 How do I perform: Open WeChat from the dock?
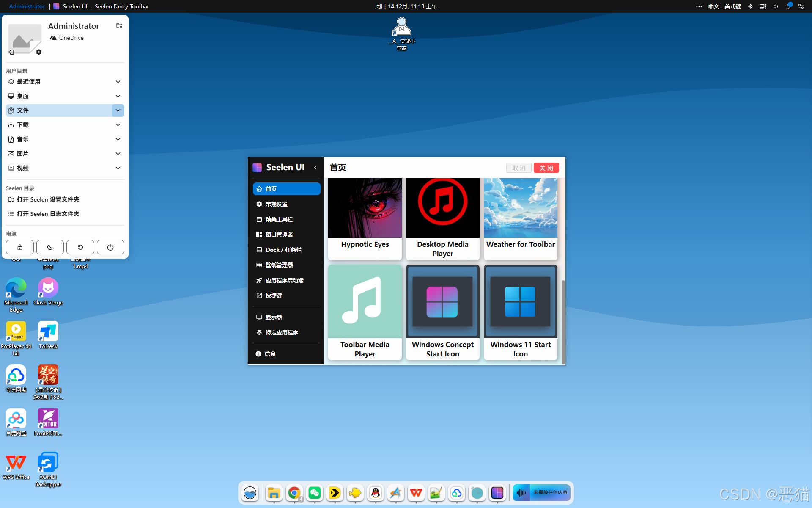point(314,493)
